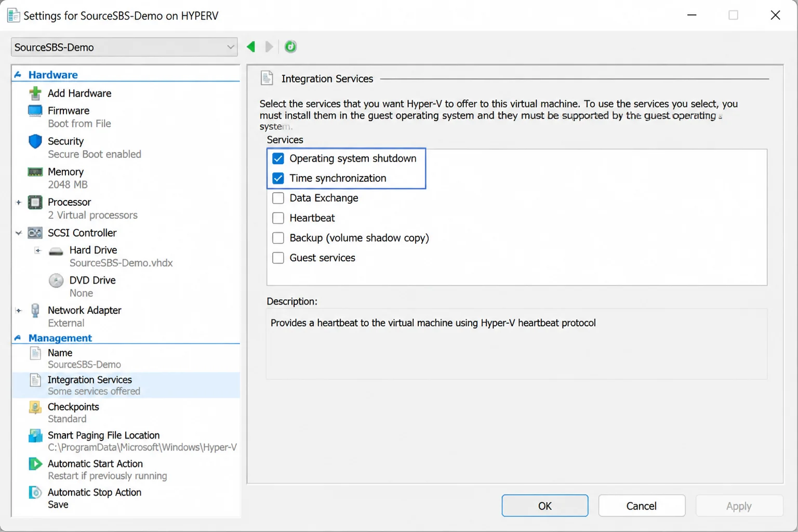798x532 pixels.
Task: Uncheck Operating system shutdown service
Action: click(x=278, y=158)
